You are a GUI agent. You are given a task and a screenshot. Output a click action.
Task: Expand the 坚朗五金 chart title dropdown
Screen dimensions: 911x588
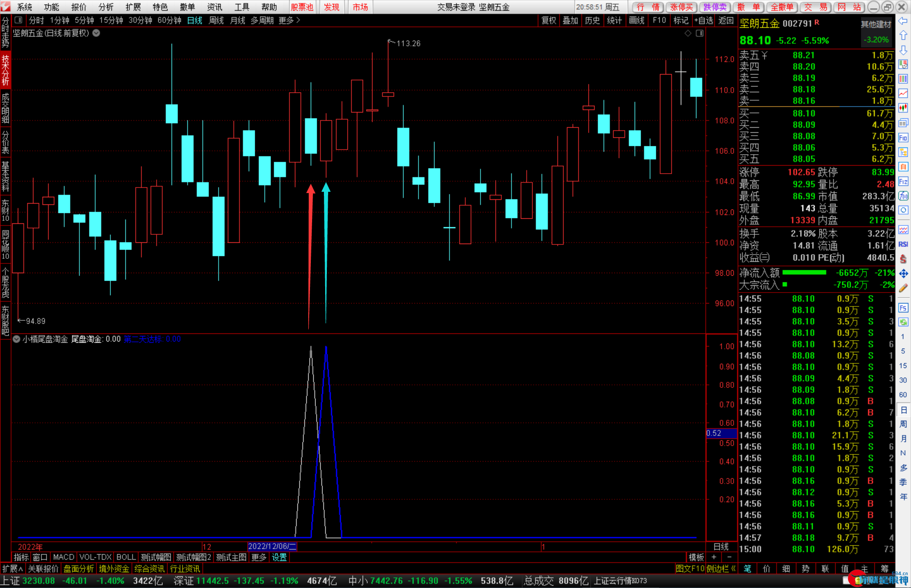[x=96, y=33]
